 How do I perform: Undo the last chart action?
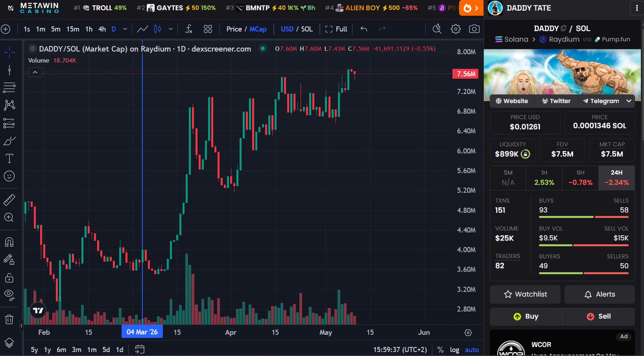364,29
